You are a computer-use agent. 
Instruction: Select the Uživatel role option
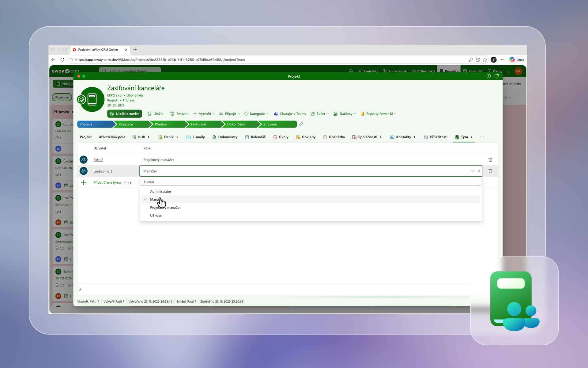311,215
